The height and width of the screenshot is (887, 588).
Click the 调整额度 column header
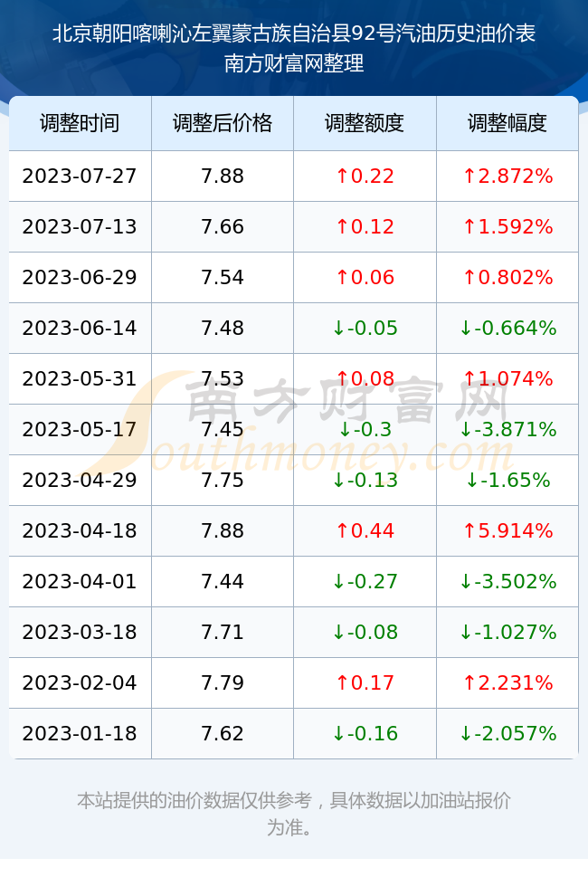click(x=365, y=123)
